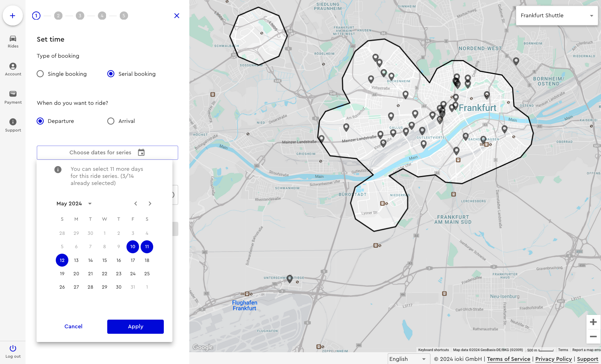Click step 5 in the booking stepper
Viewport: 601px width, 364px height.
124,16
